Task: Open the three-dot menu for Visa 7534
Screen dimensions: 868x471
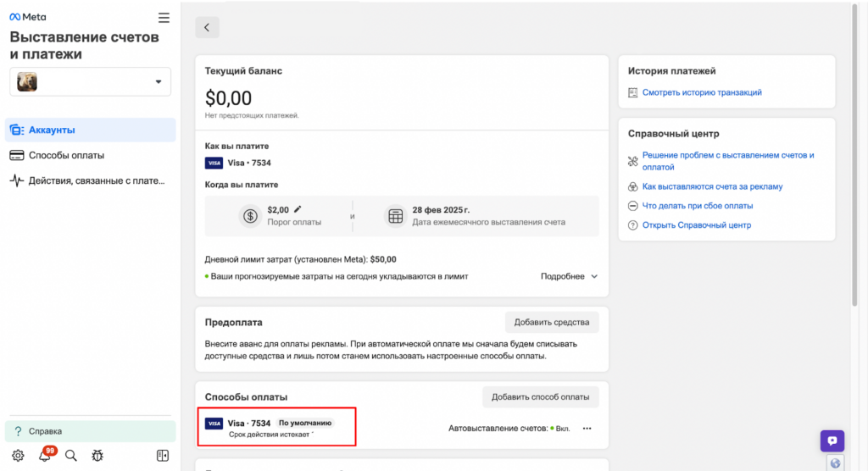Action: pyautogui.click(x=587, y=429)
